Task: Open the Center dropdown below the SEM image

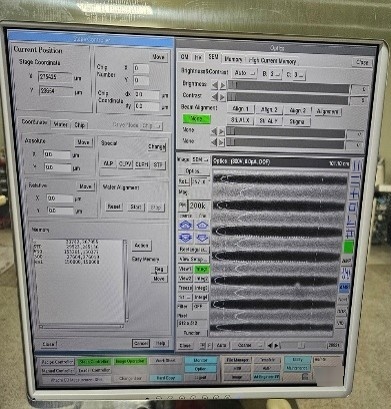Action: pos(249,345)
